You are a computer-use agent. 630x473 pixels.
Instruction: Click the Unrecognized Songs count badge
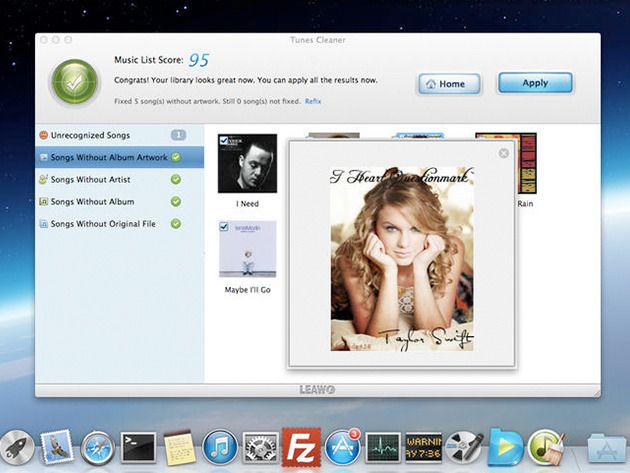pyautogui.click(x=178, y=135)
